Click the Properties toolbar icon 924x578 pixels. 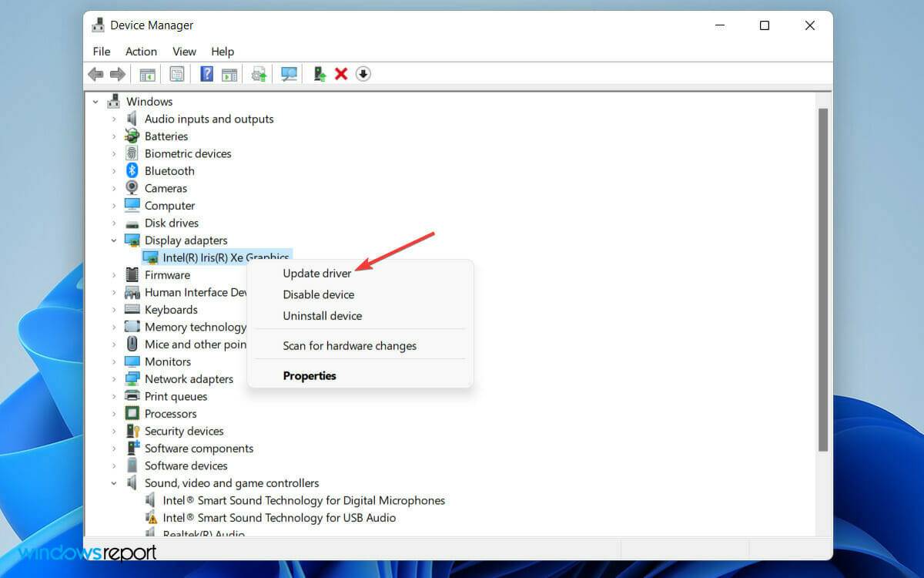(177, 74)
